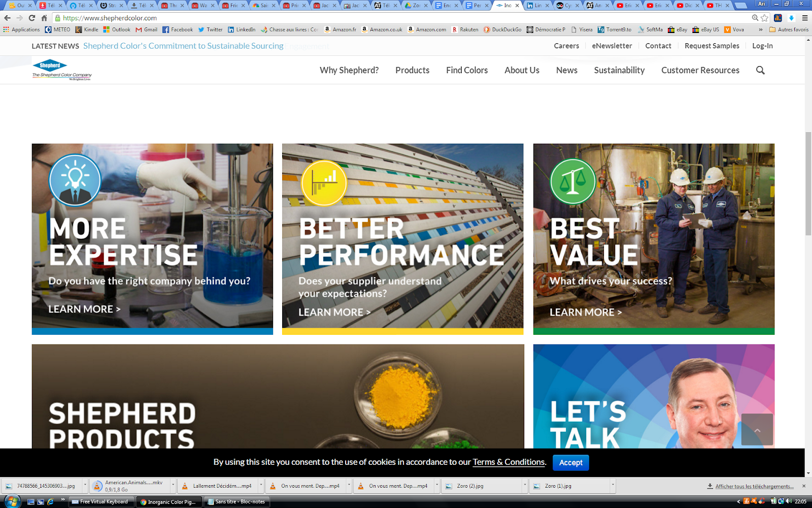Click the page vertical scrollbar thumb

tap(808, 183)
